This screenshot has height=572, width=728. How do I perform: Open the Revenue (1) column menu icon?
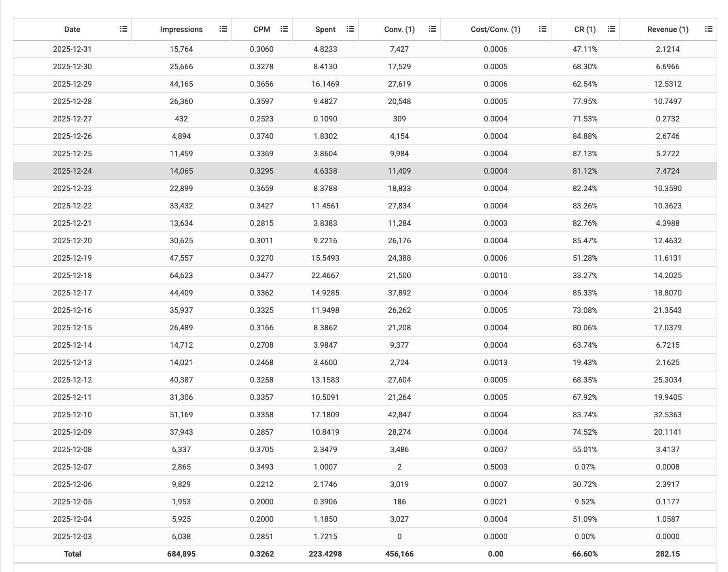pos(709,29)
